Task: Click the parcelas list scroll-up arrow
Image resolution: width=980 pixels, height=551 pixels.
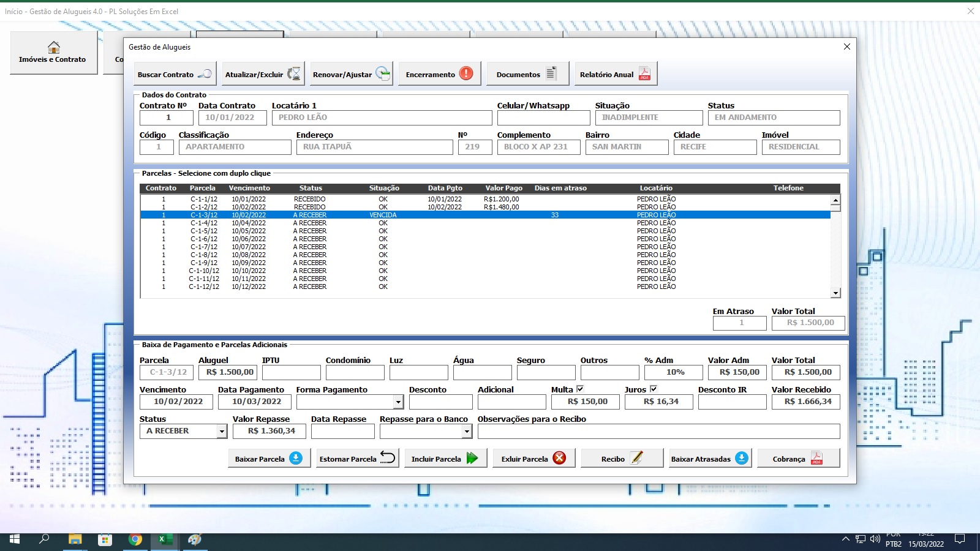Action: coord(835,200)
